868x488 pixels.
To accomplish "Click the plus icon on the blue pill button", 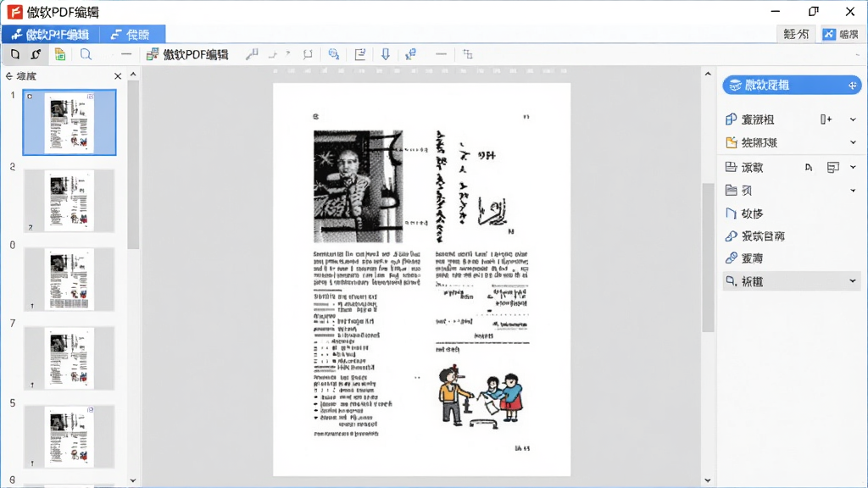I will tap(853, 86).
